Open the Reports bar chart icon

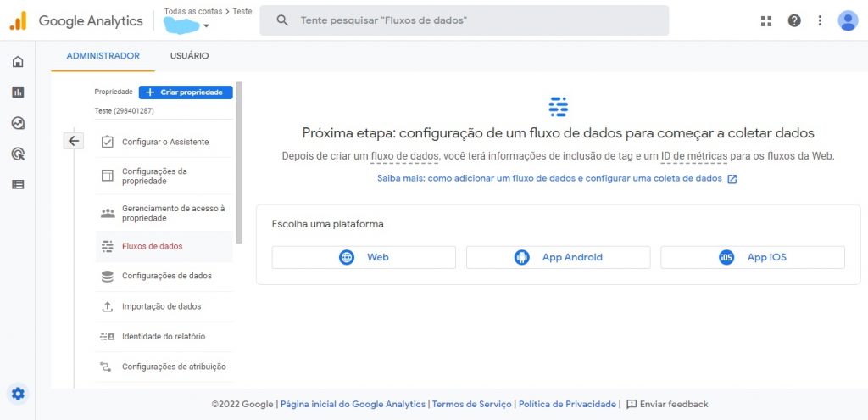tap(18, 92)
